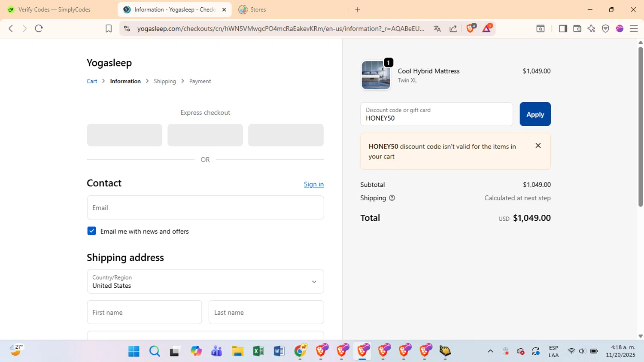Launch Excel from the taskbar
Image resolution: width=644 pixels, height=362 pixels.
tap(258, 351)
